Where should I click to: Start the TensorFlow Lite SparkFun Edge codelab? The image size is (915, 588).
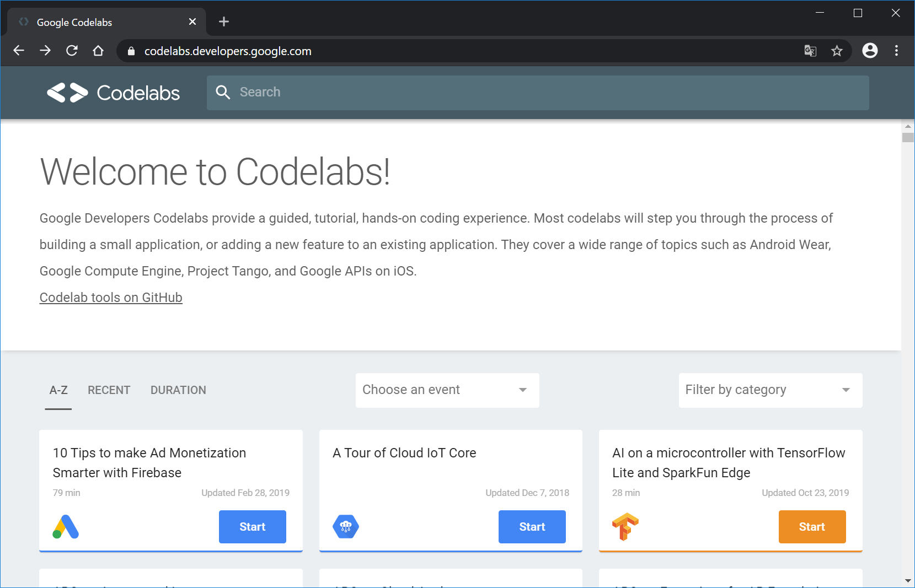tap(812, 527)
